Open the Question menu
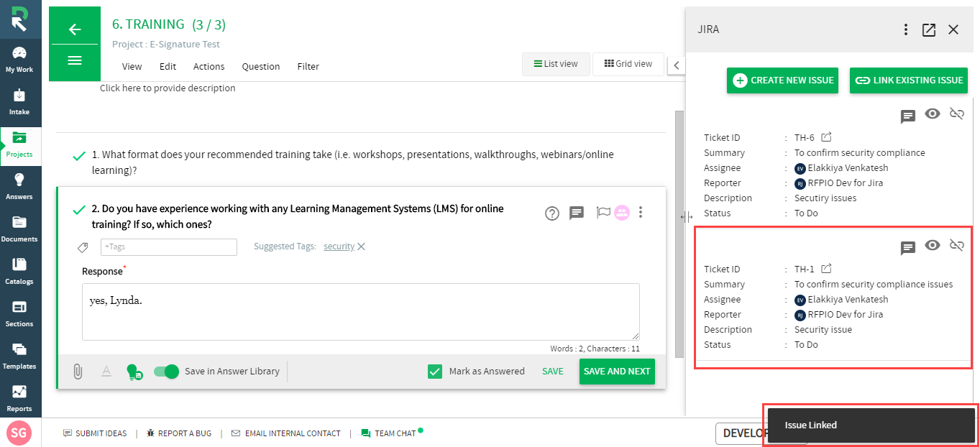 point(261,66)
